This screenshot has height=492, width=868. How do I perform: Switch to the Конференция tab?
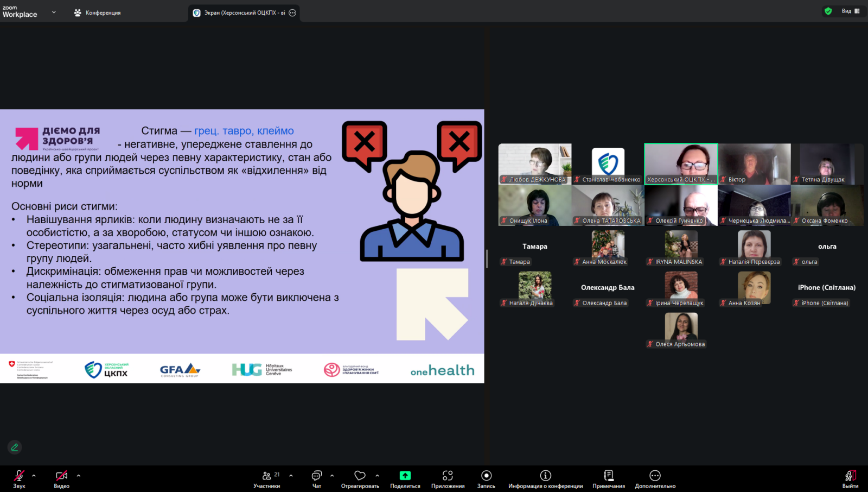tap(98, 12)
